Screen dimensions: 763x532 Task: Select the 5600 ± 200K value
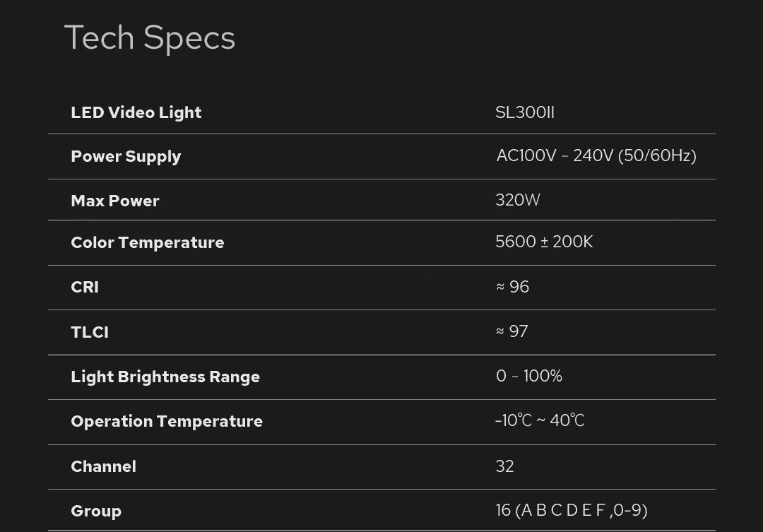544,242
